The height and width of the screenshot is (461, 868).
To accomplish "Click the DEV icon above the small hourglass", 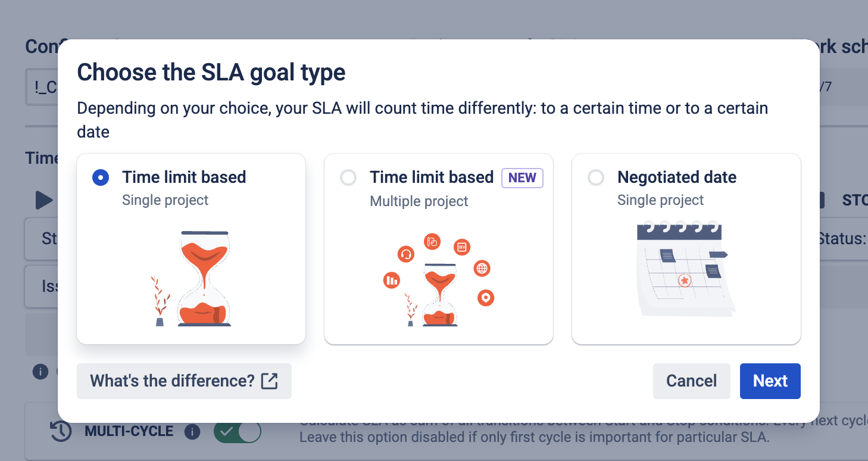I will 461,247.
